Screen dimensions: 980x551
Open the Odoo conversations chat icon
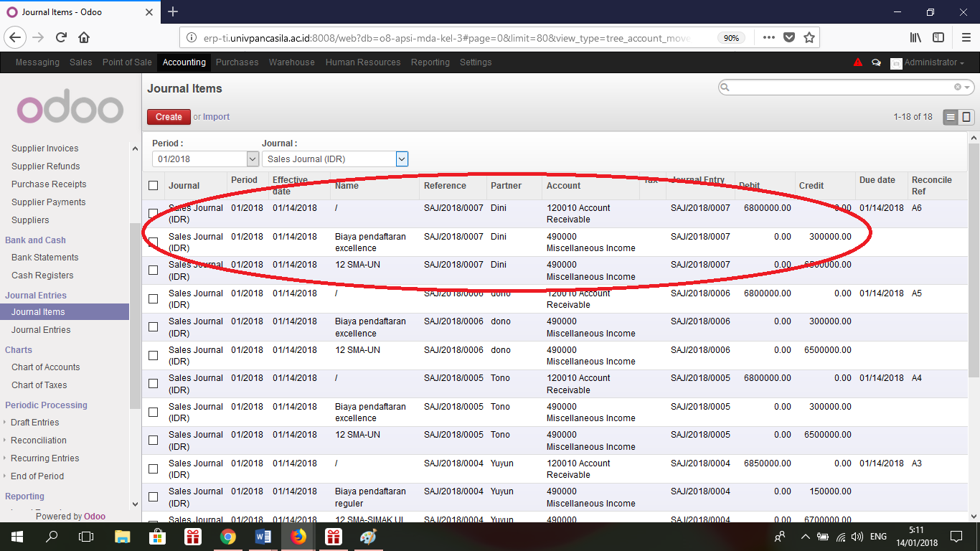(876, 62)
